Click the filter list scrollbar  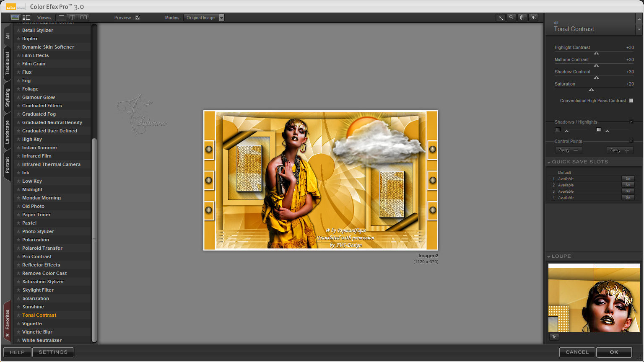click(94, 240)
